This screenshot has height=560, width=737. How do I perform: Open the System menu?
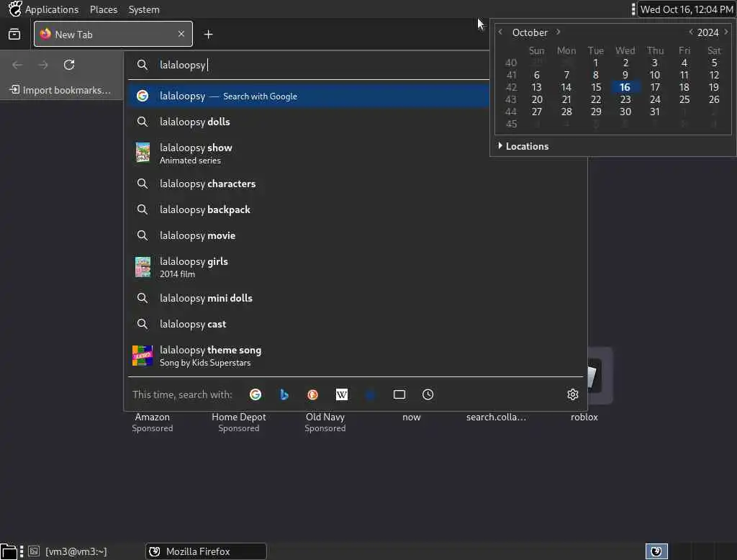coord(144,9)
